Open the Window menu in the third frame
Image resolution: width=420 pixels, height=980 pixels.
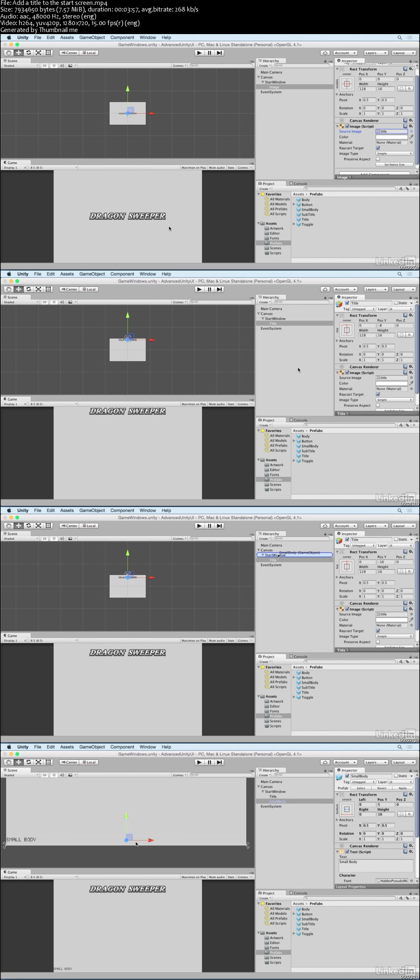pyautogui.click(x=148, y=510)
